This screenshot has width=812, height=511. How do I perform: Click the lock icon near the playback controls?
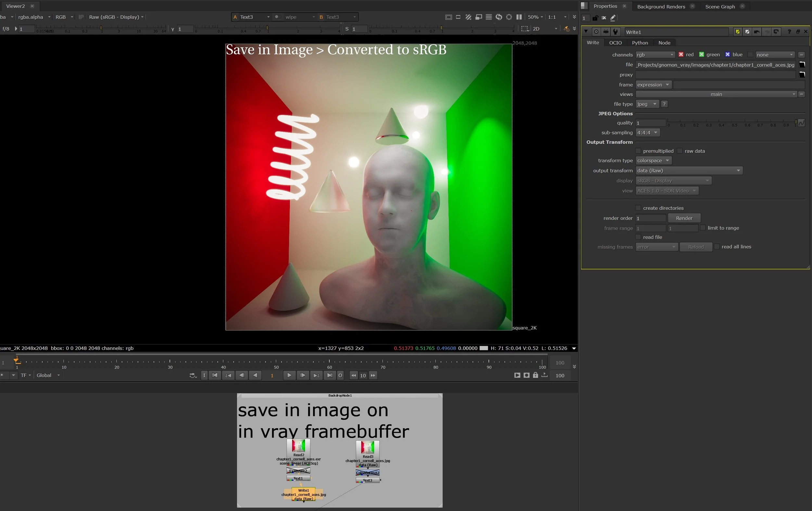[x=536, y=375]
